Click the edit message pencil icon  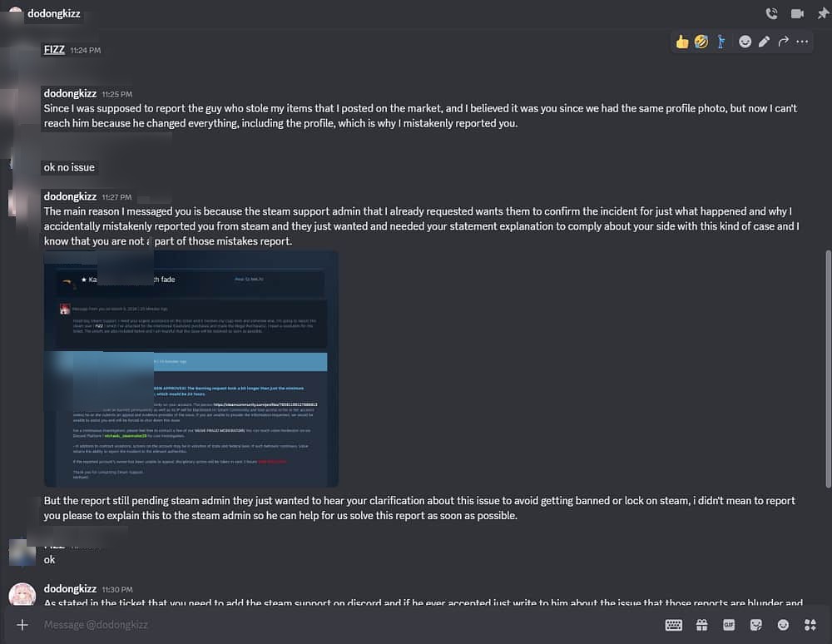coord(764,42)
